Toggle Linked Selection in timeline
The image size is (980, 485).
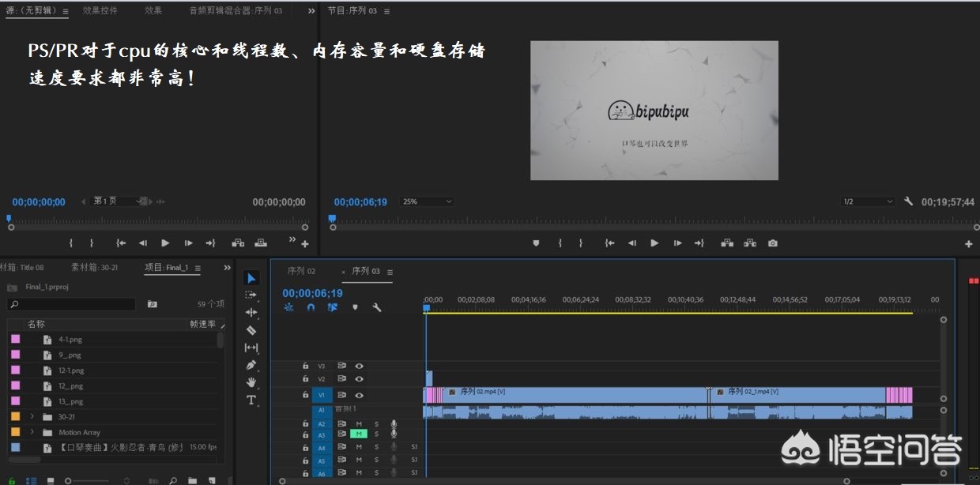pos(333,307)
